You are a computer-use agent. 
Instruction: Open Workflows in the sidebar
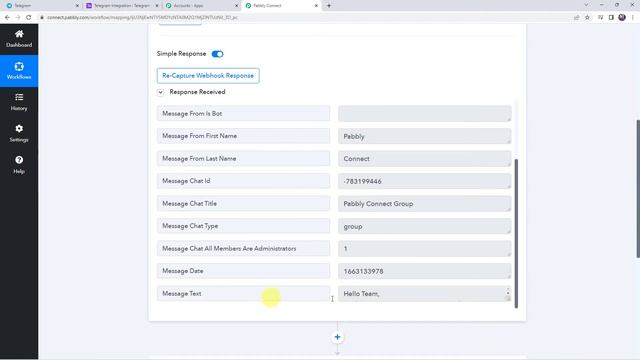pyautogui.click(x=19, y=71)
